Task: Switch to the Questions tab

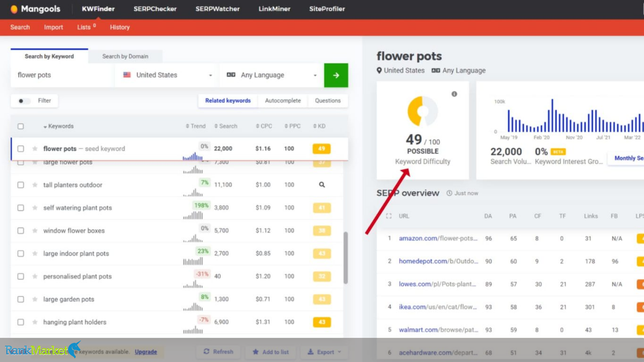Action: pos(328,101)
